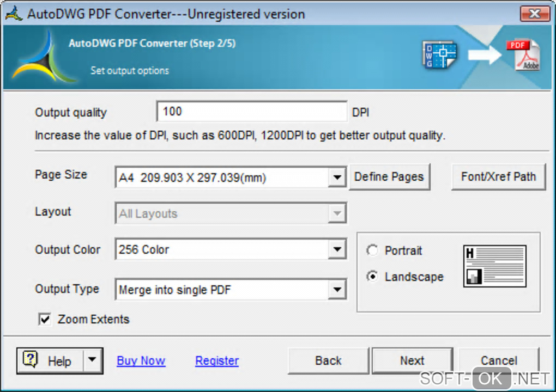Click the Layout label
Viewport: 556px width, 392px height.
click(x=53, y=212)
